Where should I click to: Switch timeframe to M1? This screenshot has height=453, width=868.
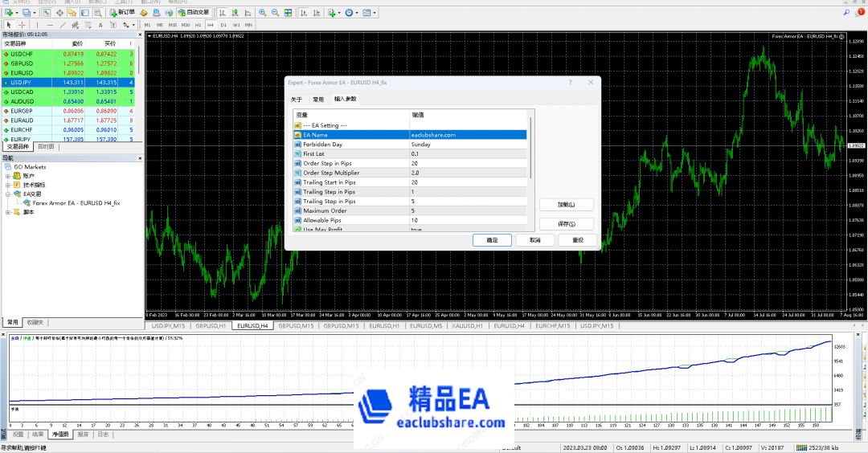pyautogui.click(x=147, y=25)
